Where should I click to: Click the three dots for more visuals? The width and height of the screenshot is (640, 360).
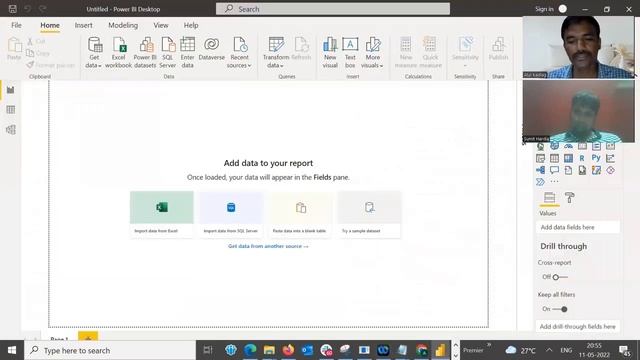pyautogui.click(x=554, y=181)
